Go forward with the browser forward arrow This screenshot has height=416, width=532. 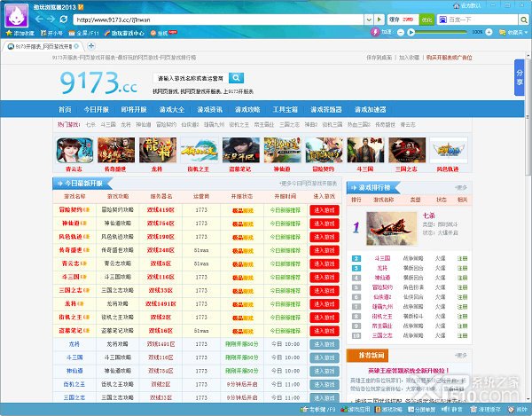point(51,19)
